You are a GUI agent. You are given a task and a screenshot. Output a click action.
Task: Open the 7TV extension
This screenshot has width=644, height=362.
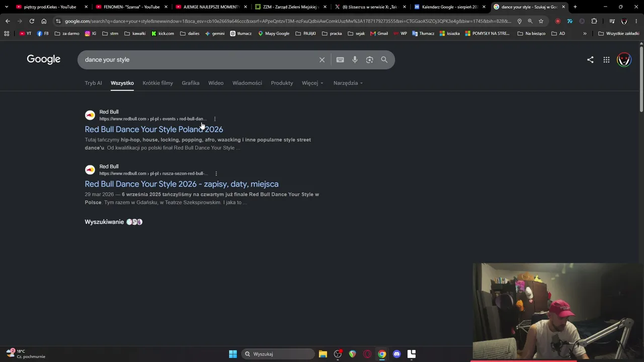tap(570, 21)
